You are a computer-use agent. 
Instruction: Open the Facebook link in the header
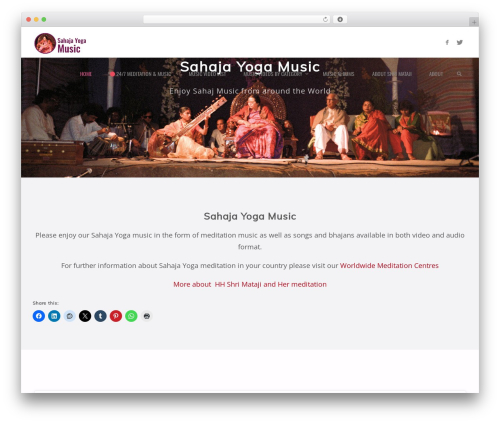[447, 42]
